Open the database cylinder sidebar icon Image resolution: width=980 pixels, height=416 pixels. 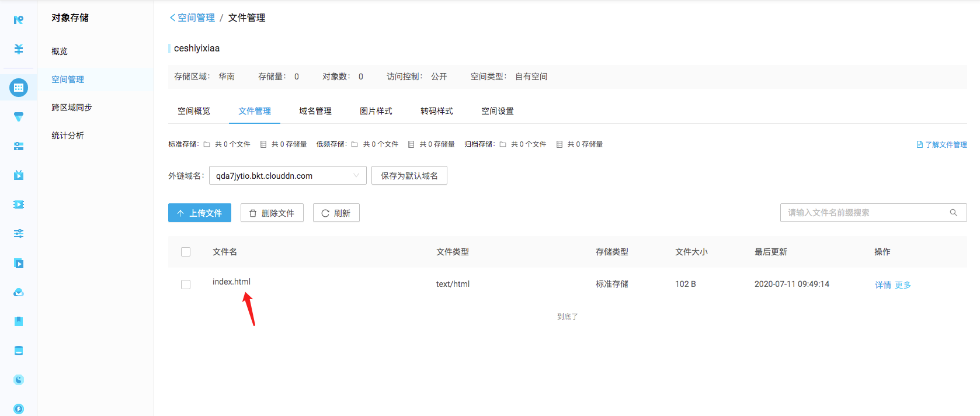coord(19,351)
